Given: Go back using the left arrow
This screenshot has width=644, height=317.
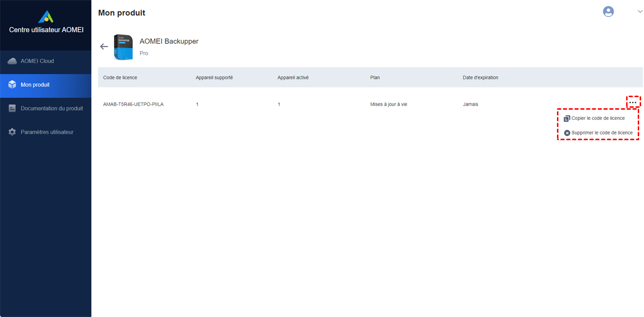Looking at the screenshot, I should [104, 46].
